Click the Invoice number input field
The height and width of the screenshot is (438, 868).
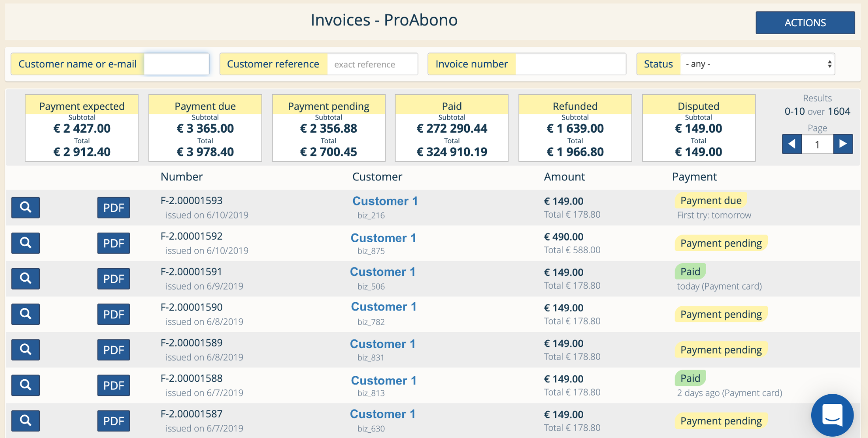pos(570,64)
